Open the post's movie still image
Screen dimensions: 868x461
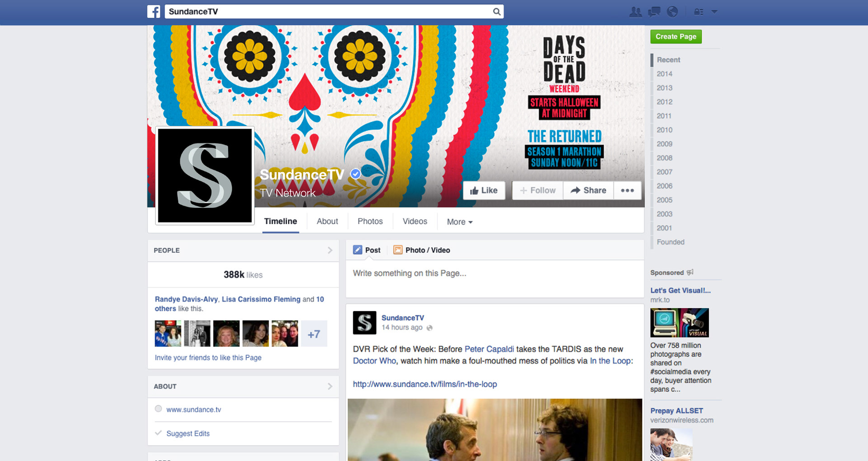[x=495, y=430]
